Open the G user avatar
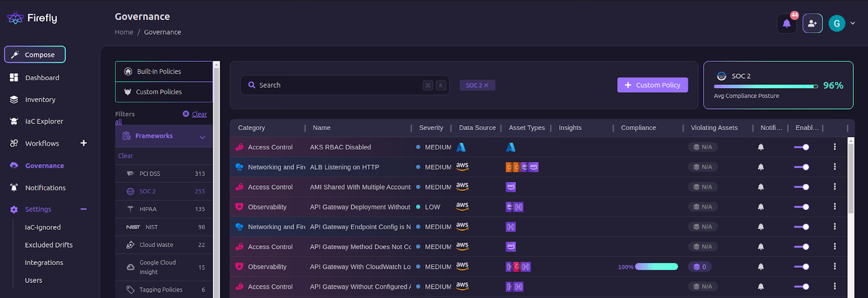This screenshot has height=298, width=868. [x=837, y=23]
